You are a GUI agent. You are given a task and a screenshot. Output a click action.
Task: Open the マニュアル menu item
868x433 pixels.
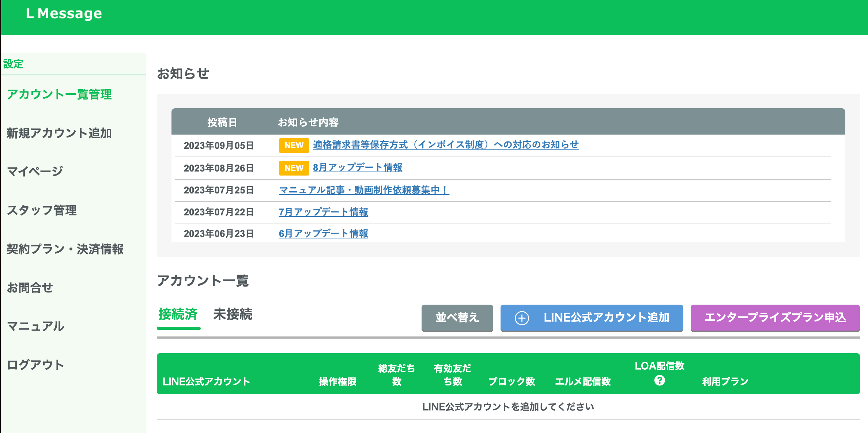tap(35, 326)
